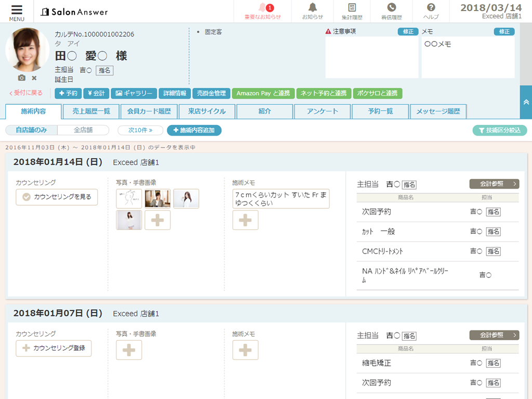The height and width of the screenshot is (399, 532).
Task: Expand 会計参照 for 2018年01月14日 visit
Action: pyautogui.click(x=494, y=184)
